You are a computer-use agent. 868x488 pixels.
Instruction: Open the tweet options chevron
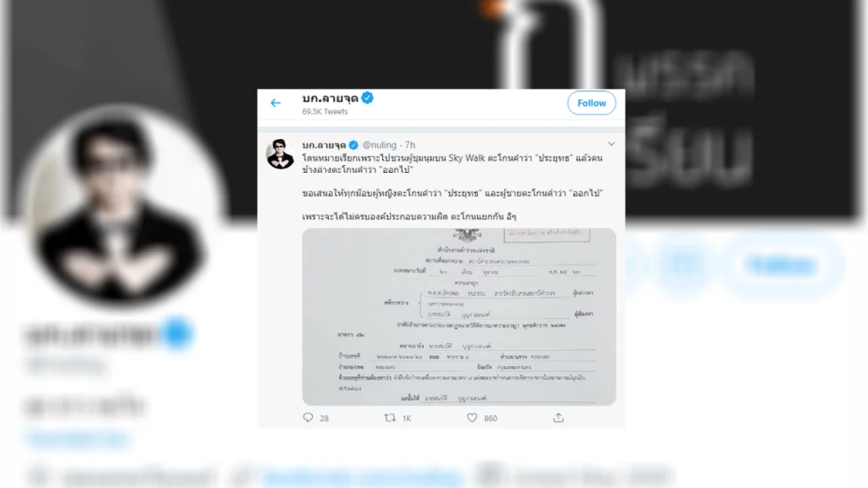[611, 144]
